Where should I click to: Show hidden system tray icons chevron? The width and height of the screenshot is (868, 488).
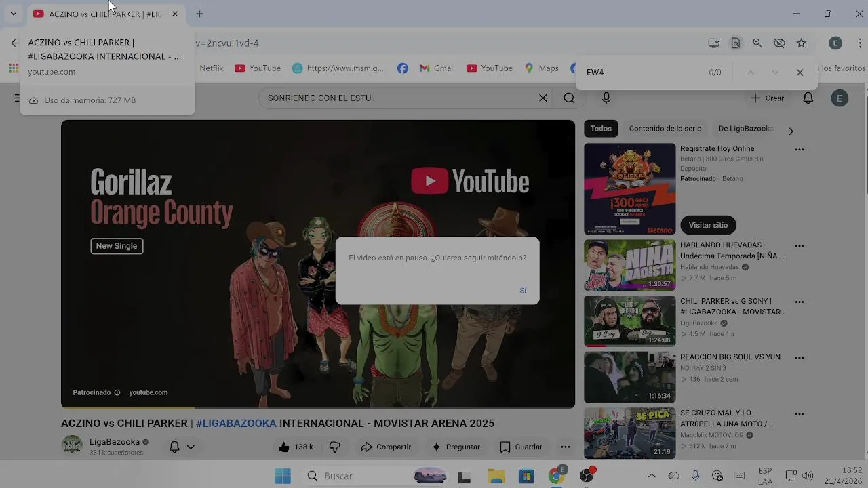tap(652, 476)
